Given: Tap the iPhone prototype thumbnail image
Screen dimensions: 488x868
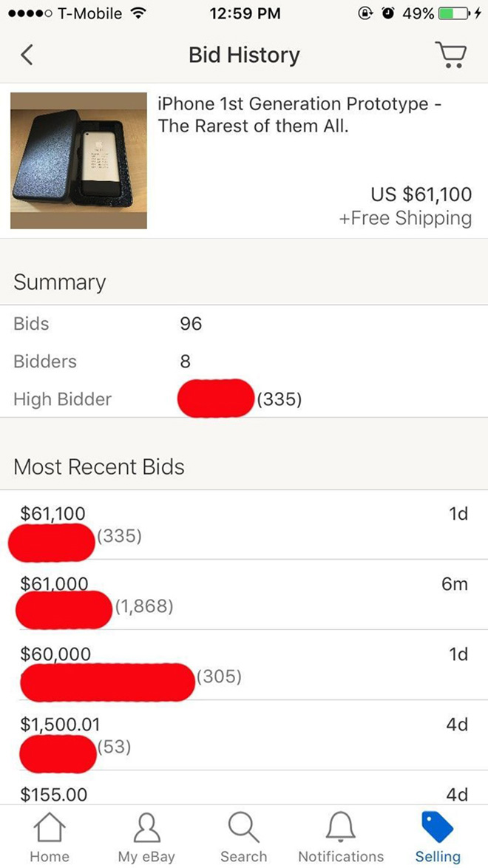Looking at the screenshot, I should (78, 160).
